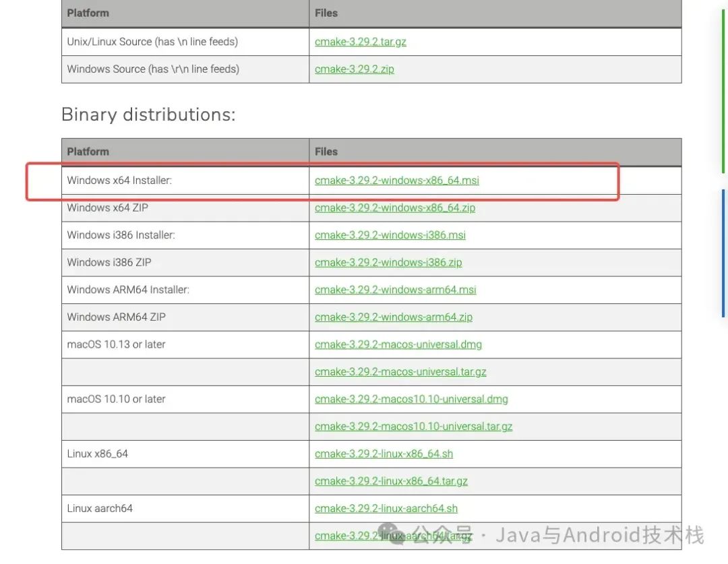Download cmake-3.29.2-linux-aarch64.sh script

(386, 509)
